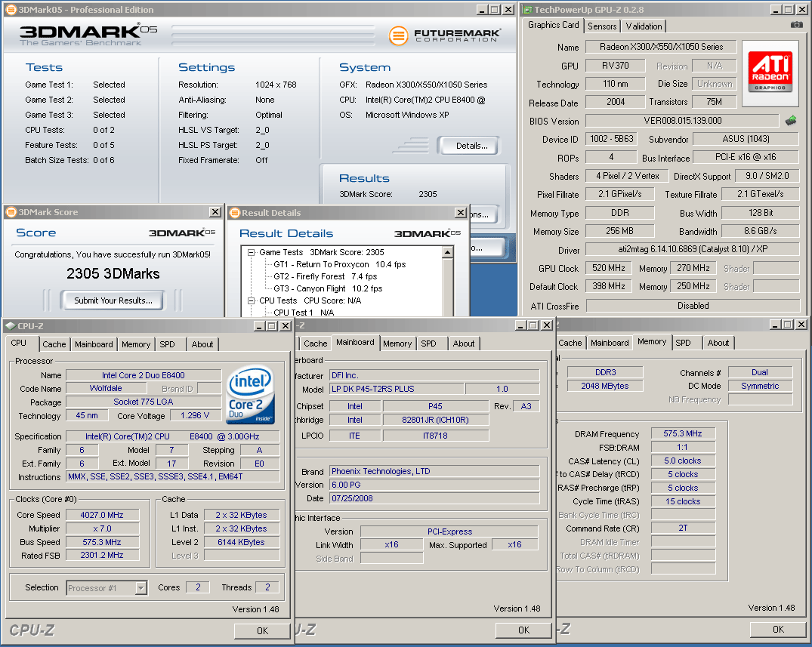Click the GPU-Z camera screenshot icon
The width and height of the screenshot is (812, 647).
[796, 25]
